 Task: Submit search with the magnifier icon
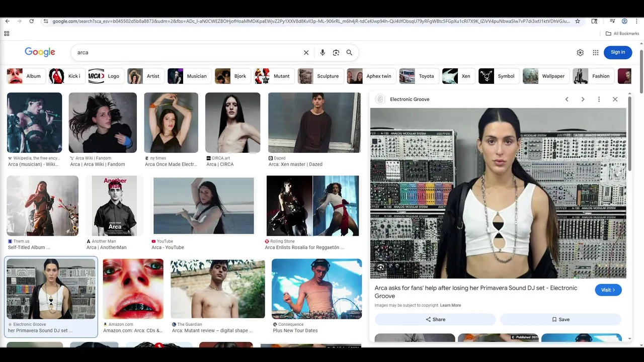349,52
